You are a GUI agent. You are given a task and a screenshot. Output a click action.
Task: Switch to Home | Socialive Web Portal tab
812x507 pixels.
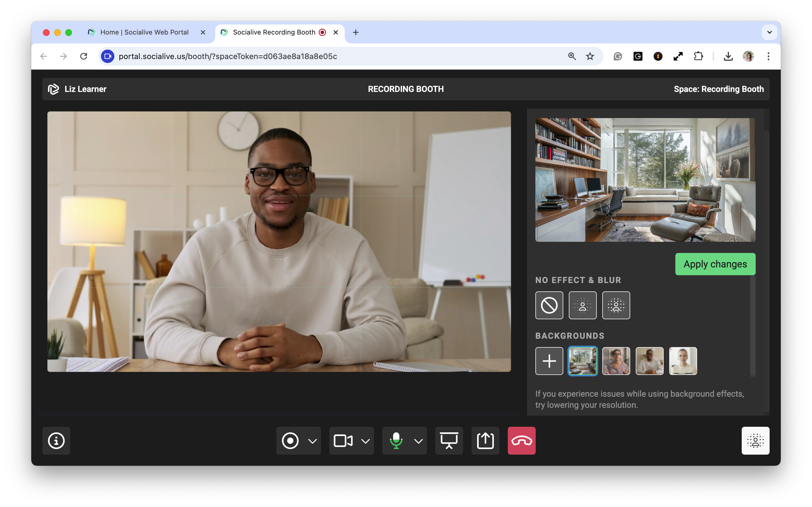tap(144, 32)
